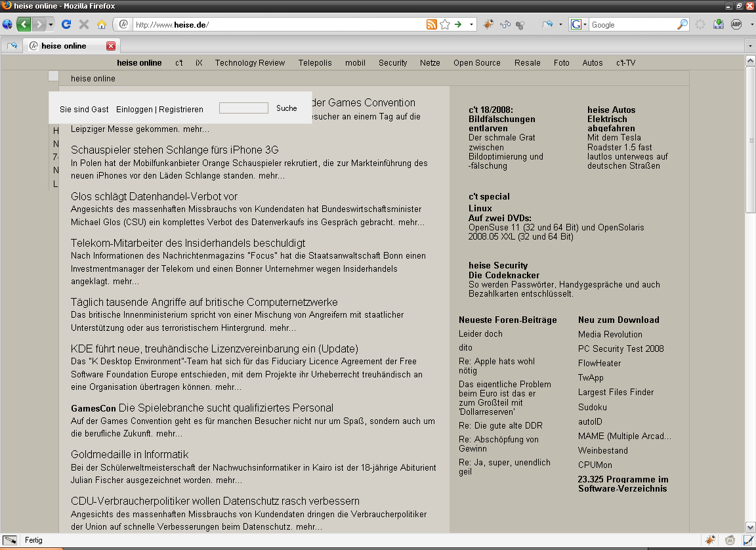Click the Suche button

(286, 108)
